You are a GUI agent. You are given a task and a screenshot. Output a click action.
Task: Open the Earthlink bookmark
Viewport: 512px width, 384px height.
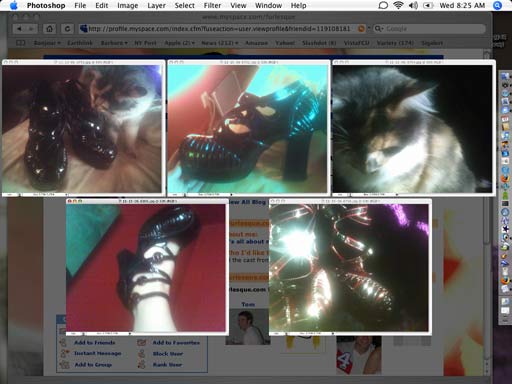[80, 43]
